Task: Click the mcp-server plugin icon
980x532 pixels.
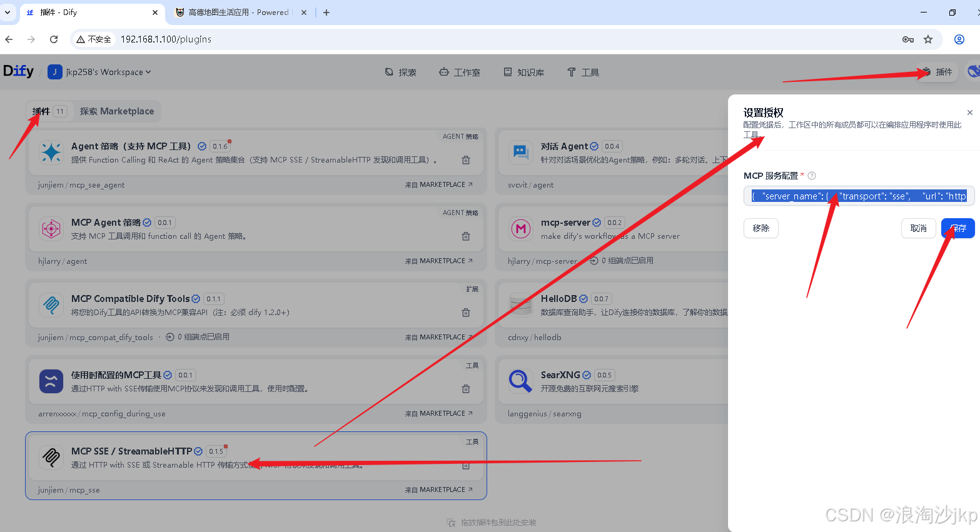Action: [x=521, y=229]
